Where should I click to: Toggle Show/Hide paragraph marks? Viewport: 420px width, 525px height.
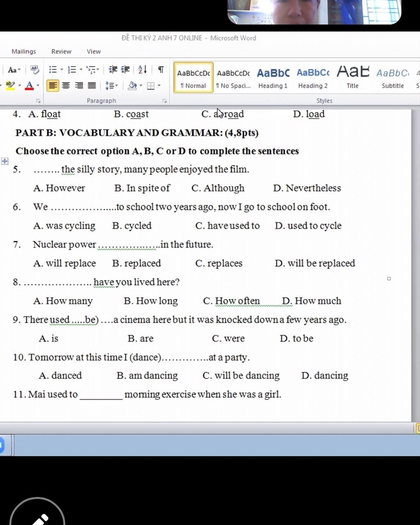161,70
